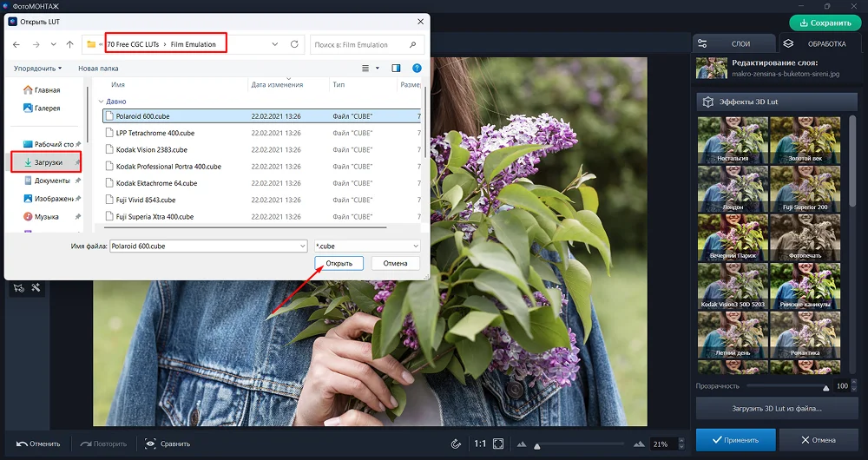Screen dimensions: 868x460
Task: Click the Сохранить button
Action: 825,23
